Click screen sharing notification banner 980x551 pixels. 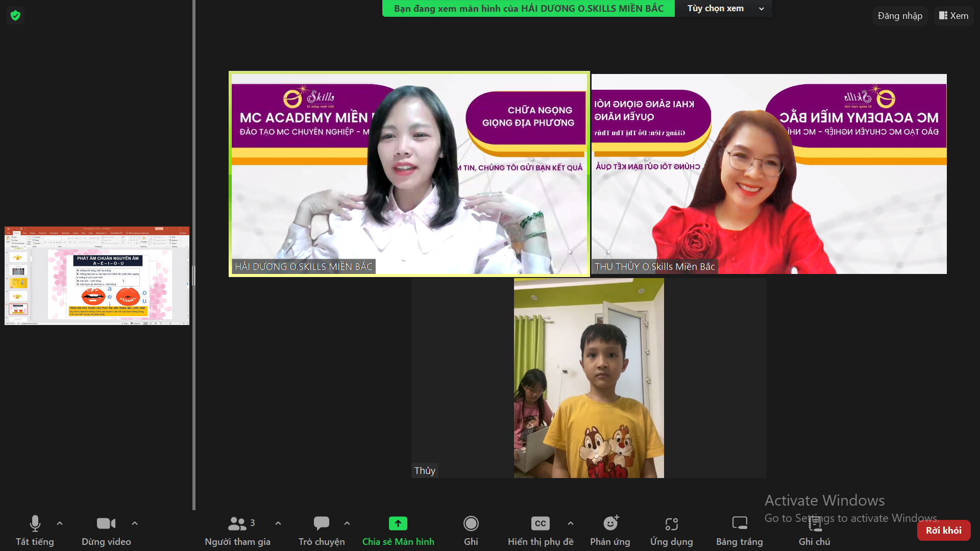529,9
